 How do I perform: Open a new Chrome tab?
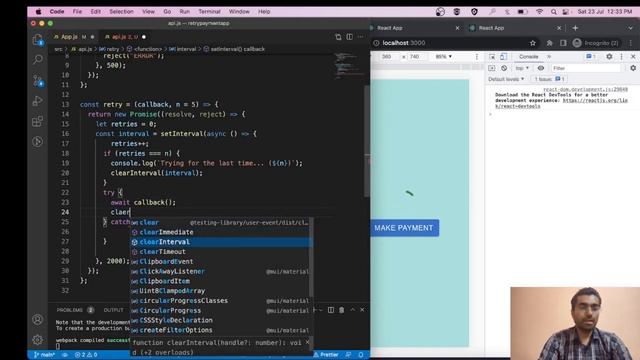[x=575, y=28]
